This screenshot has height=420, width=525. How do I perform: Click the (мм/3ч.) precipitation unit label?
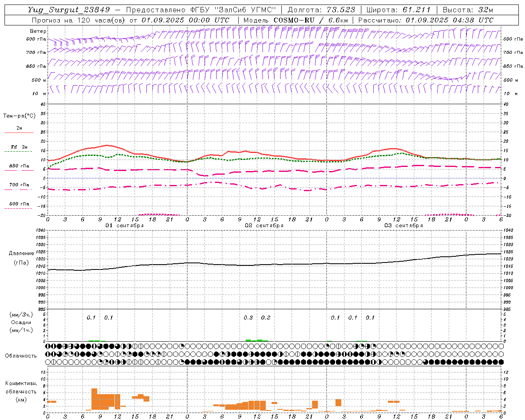21,315
